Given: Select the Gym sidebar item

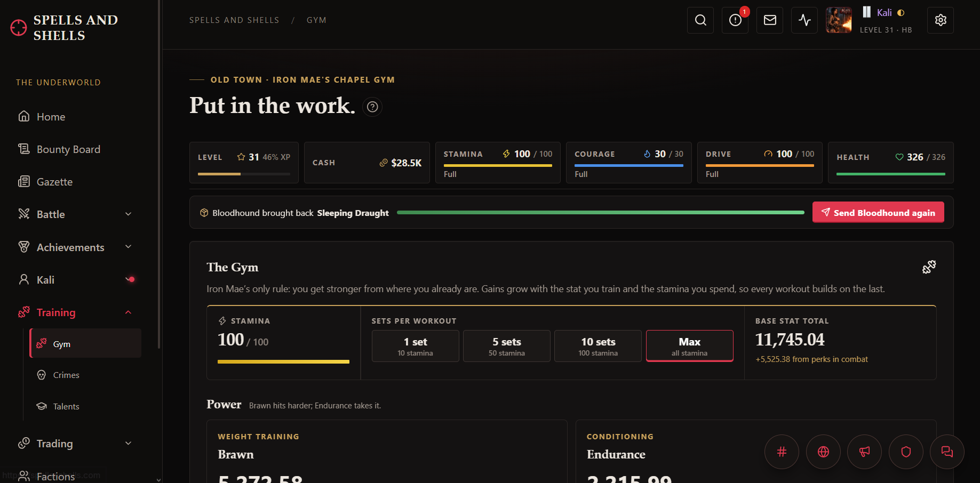Looking at the screenshot, I should click(x=85, y=343).
